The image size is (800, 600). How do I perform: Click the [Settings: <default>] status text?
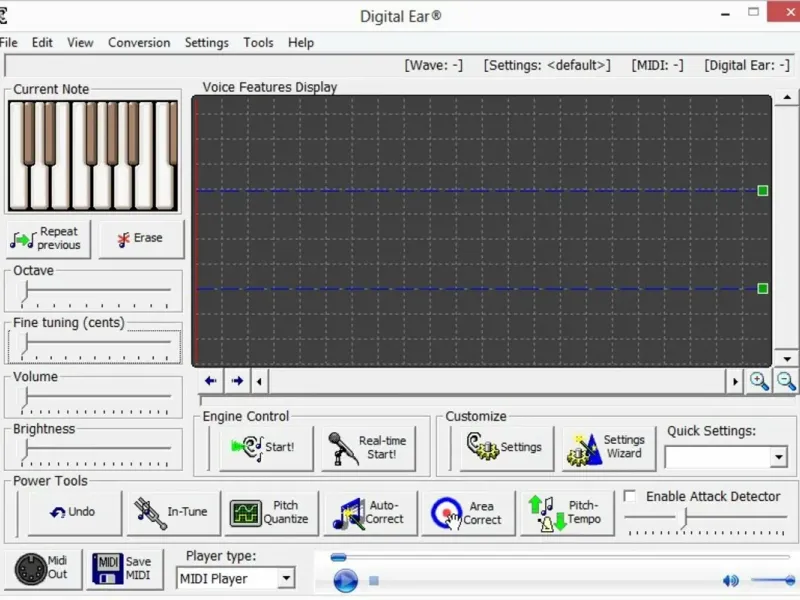coord(547,65)
